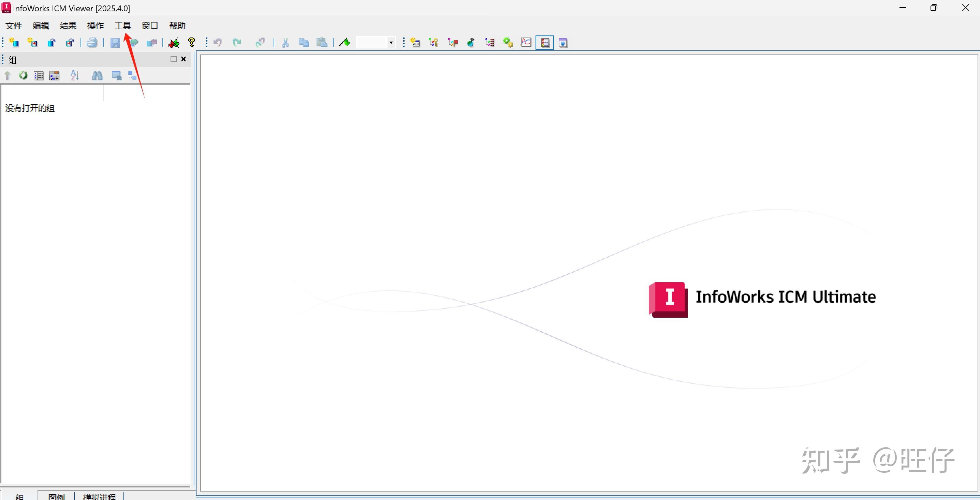Click the binoculars find icon in 组 panel
Screen dimensions: 980x500
pyautogui.click(x=98, y=76)
